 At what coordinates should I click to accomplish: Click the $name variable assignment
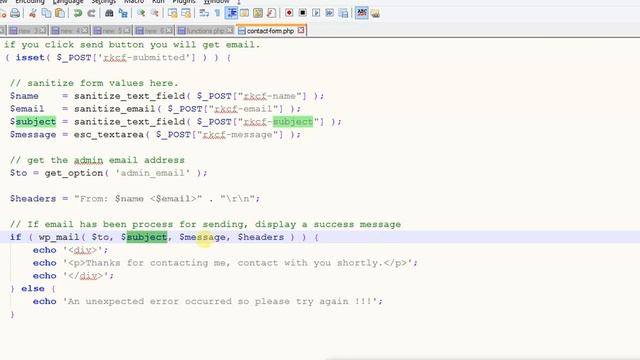tap(24, 96)
